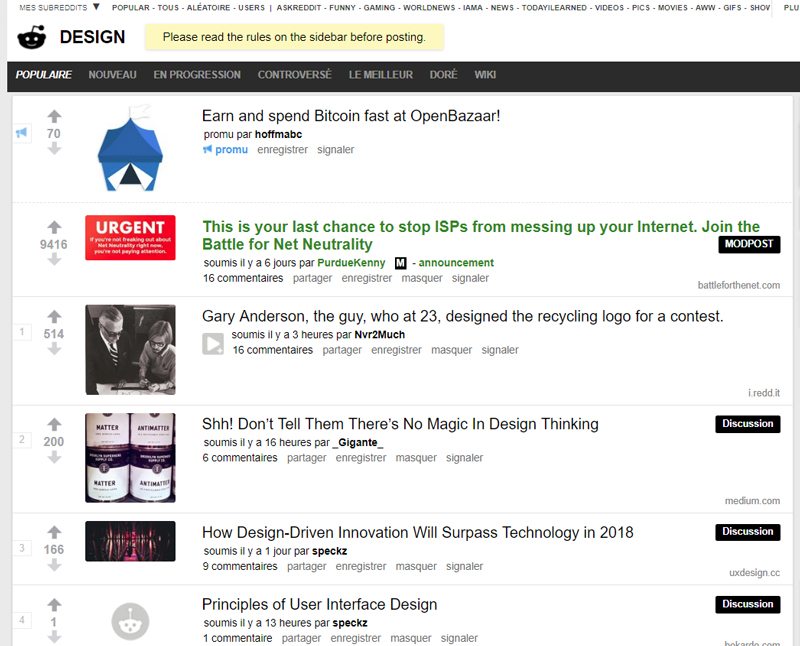Downvote the Net Neutrality post
This screenshot has width=800, height=646.
(x=54, y=260)
